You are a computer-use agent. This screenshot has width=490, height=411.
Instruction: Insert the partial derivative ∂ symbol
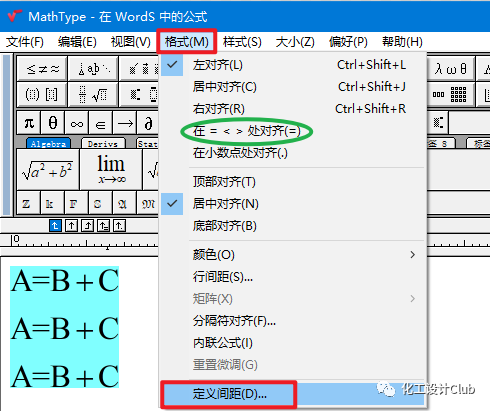(x=148, y=123)
